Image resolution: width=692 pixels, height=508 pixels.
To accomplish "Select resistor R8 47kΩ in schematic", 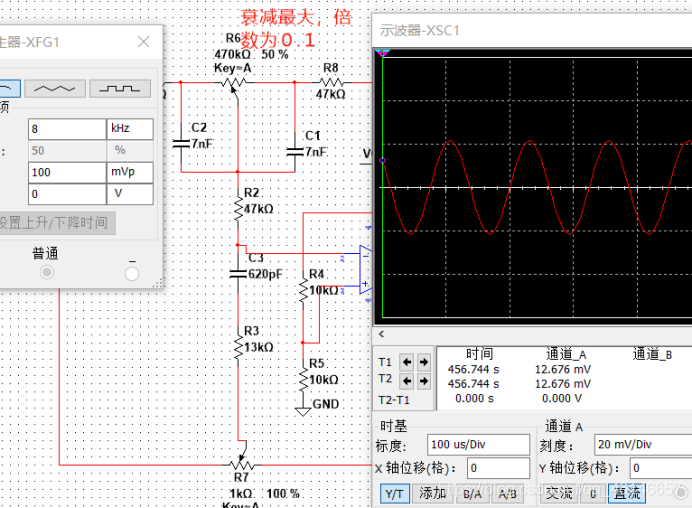I will pos(331,83).
